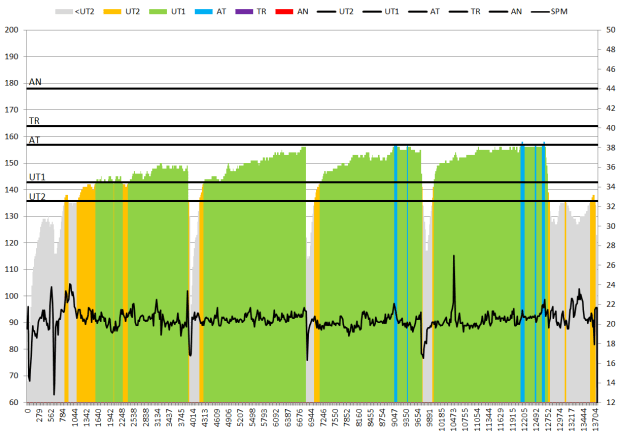The width and height of the screenshot is (620, 443).
Task: Select the 50 value on right axis
Action: click(607, 30)
